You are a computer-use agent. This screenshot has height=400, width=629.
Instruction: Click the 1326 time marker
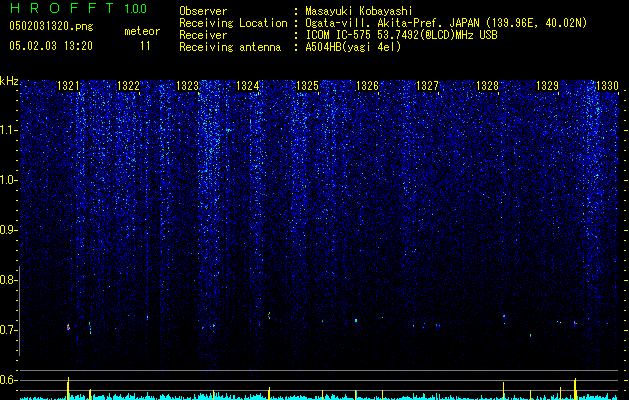(367, 86)
